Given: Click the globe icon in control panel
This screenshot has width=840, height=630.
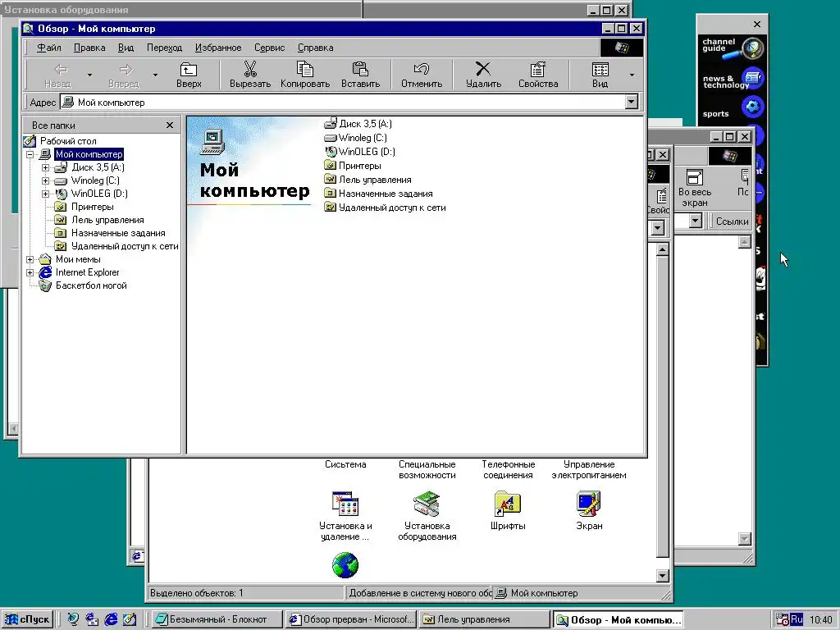Looking at the screenshot, I should [345, 565].
